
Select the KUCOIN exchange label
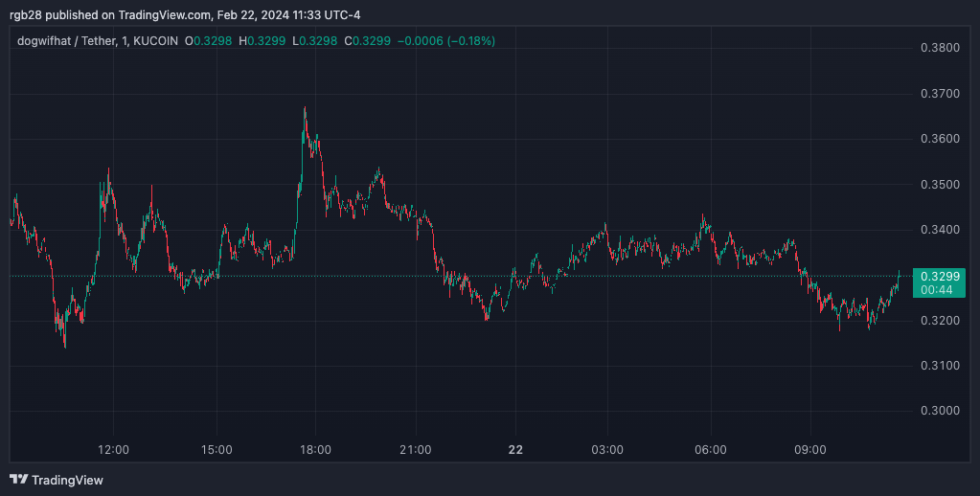pos(153,41)
